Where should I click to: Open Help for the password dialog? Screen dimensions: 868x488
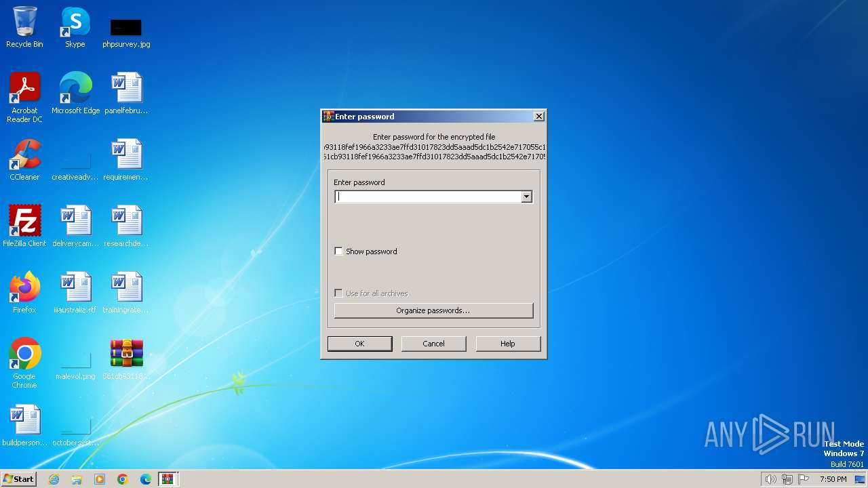click(x=508, y=344)
